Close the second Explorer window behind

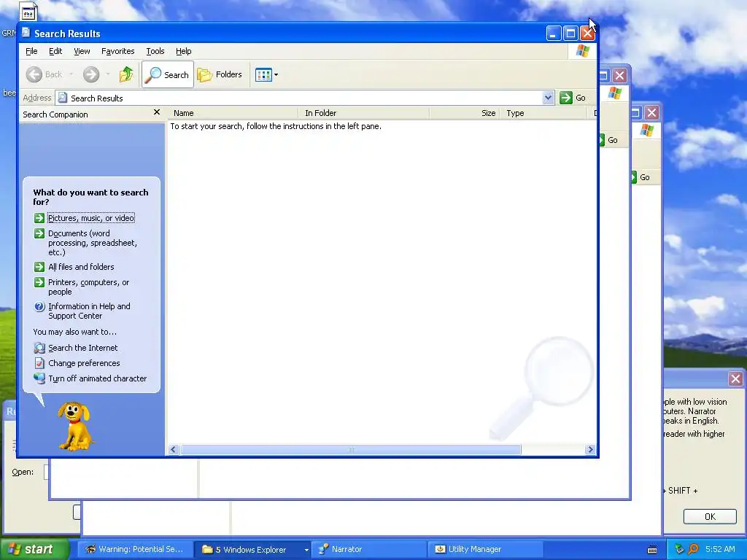[619, 75]
